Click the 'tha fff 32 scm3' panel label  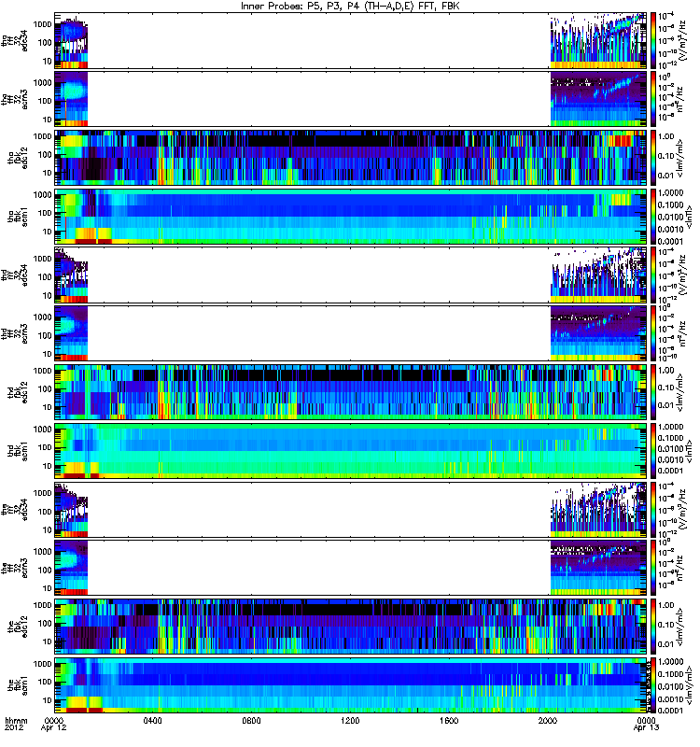(15, 99)
